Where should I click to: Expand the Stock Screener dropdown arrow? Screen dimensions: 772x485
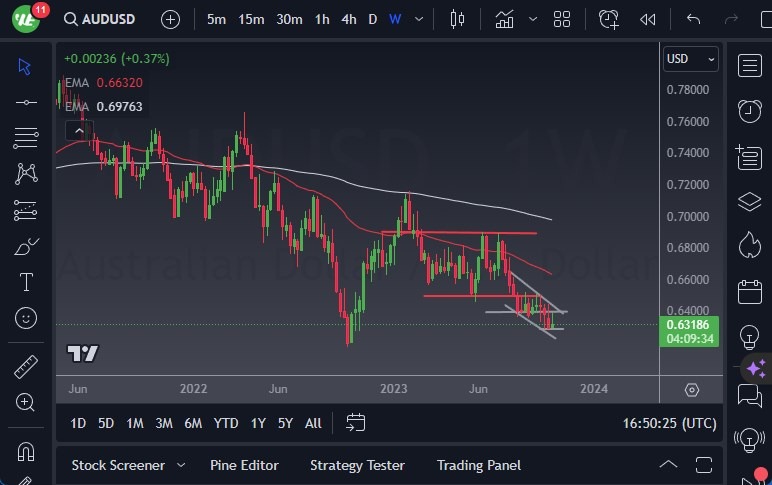point(181,465)
